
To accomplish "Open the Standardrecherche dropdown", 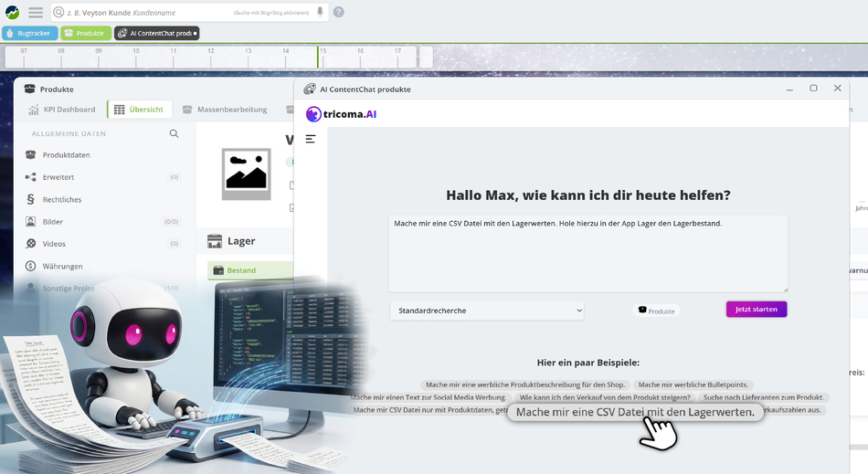I will tap(487, 311).
